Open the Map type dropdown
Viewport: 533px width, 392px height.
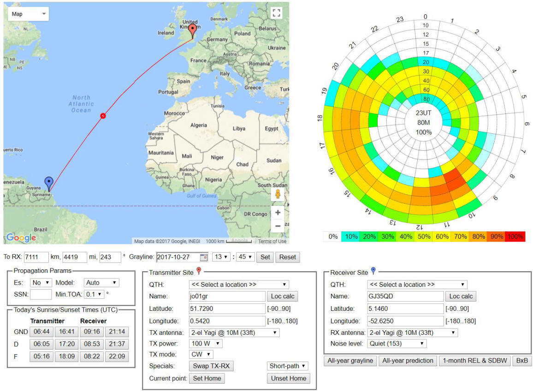[28, 14]
